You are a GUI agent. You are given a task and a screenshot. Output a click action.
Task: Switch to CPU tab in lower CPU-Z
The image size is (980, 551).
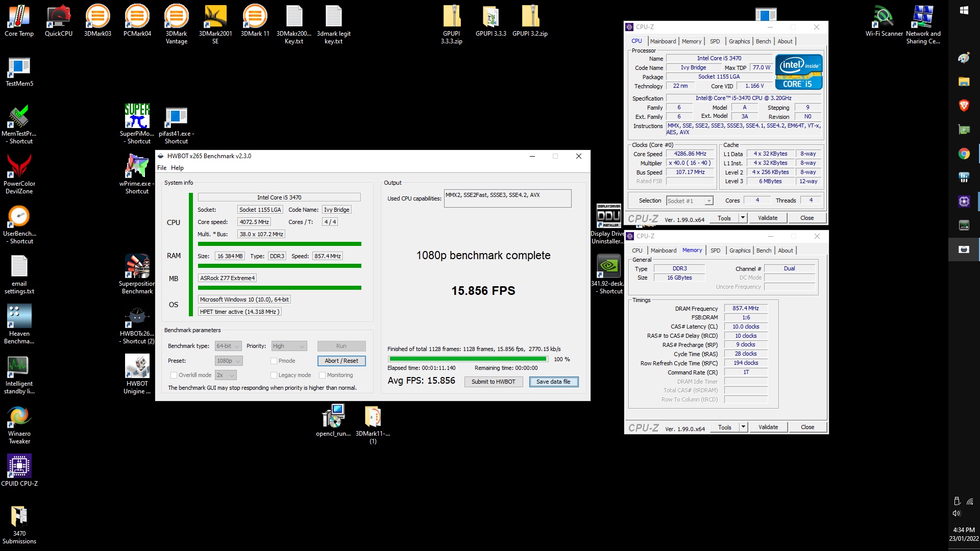point(637,251)
